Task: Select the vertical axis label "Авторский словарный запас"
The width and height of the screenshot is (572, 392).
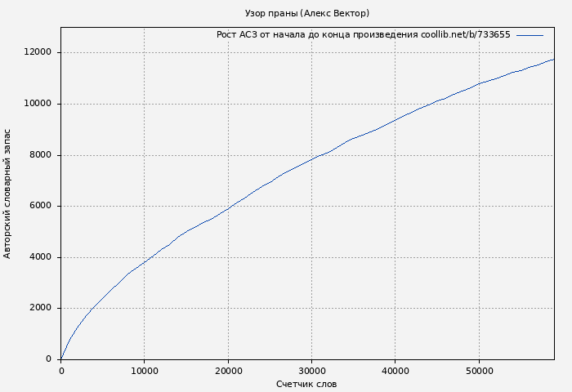Action: (8, 194)
